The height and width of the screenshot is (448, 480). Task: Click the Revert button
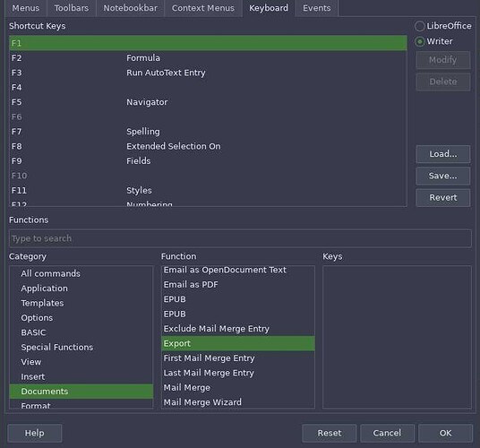pyautogui.click(x=442, y=197)
